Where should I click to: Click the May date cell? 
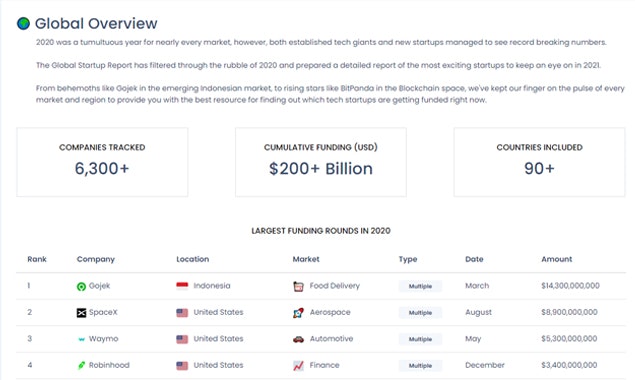pyautogui.click(x=473, y=339)
